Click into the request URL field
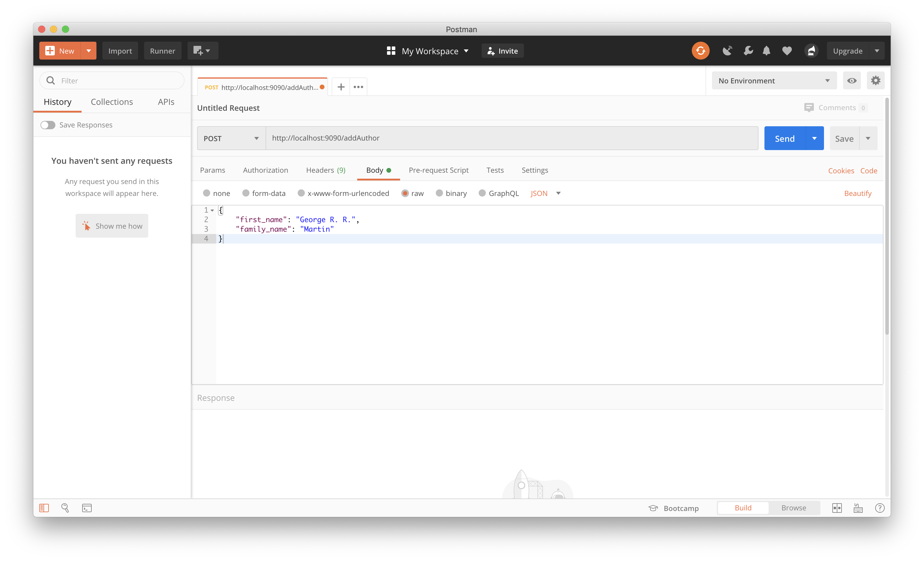 tap(511, 138)
